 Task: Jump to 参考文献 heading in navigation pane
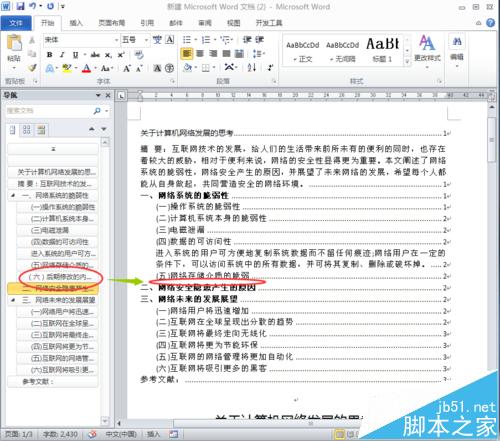(x=52, y=381)
